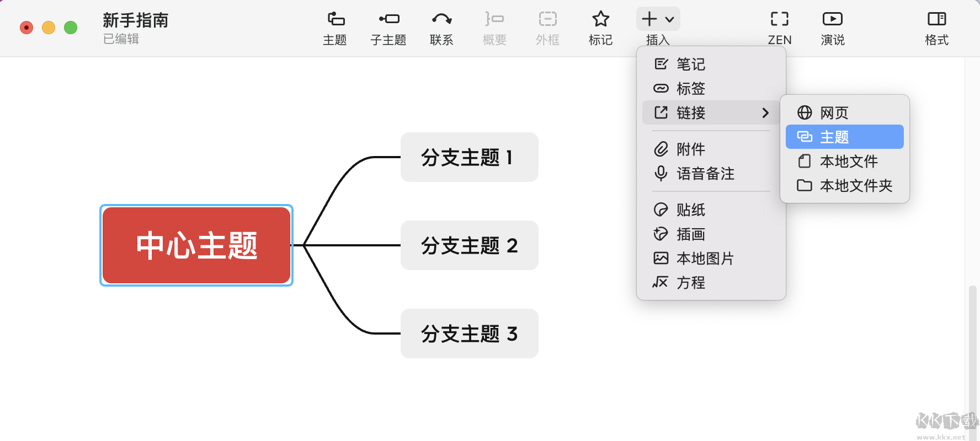Select the 分支主题 2 node
Viewport: 980px width, 441px height.
470,245
